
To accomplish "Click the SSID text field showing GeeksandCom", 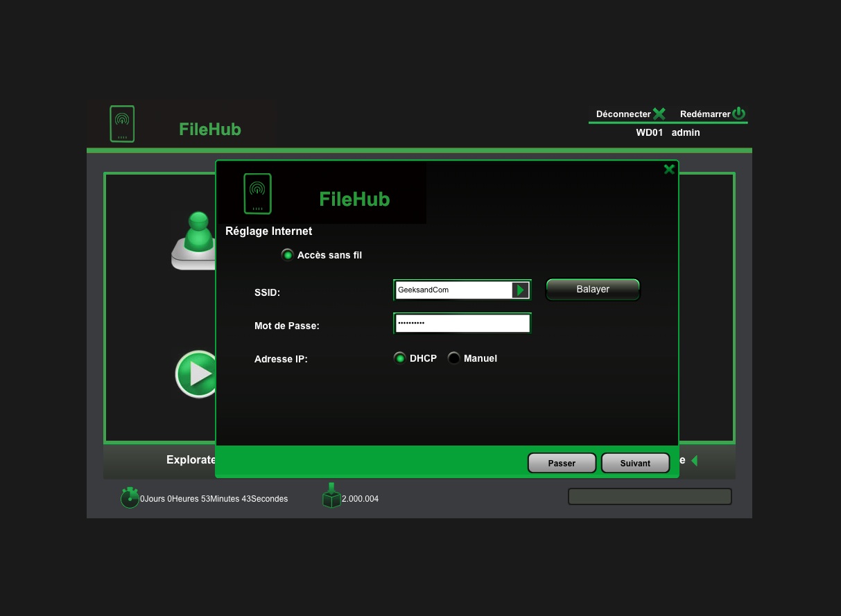I will pyautogui.click(x=452, y=290).
